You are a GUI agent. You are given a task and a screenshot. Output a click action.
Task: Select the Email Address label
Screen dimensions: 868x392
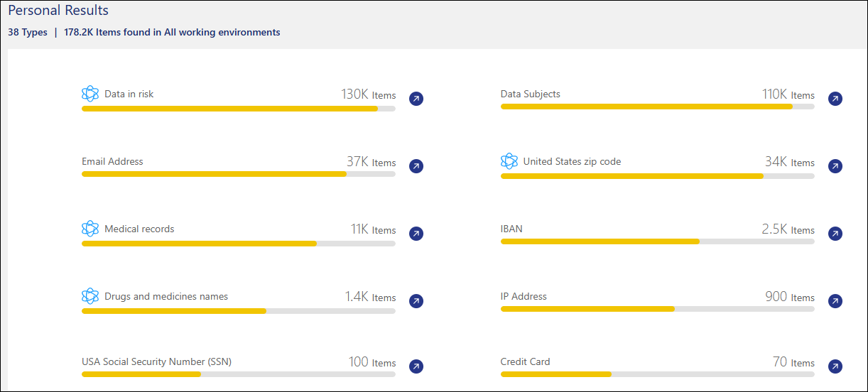[112, 161]
